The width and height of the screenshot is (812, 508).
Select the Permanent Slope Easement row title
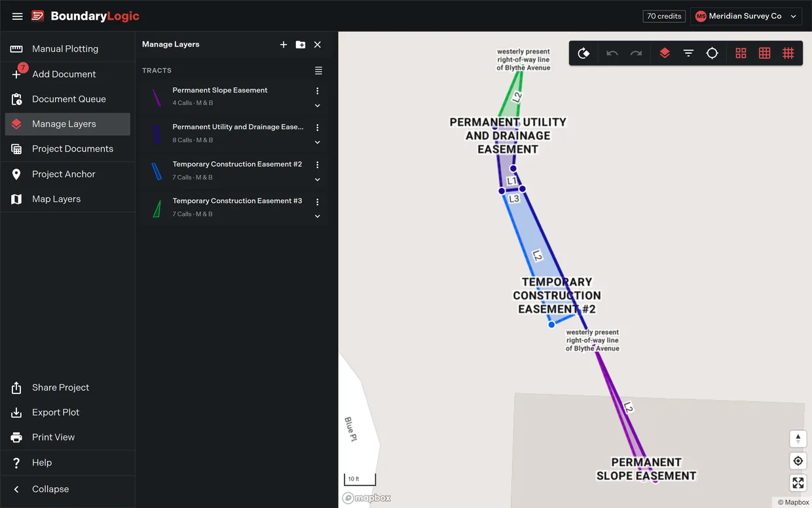coord(220,90)
